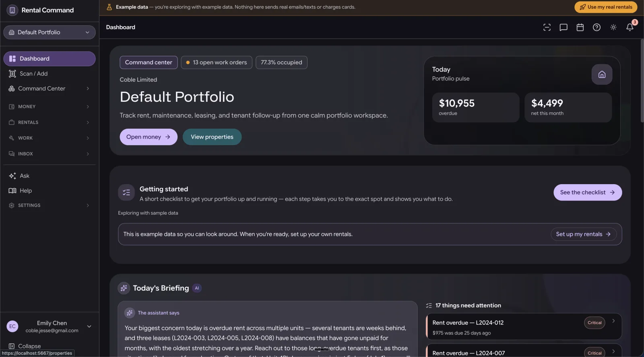644x357 pixels.
Task: Click the Coble Limited label
Action: (138, 80)
